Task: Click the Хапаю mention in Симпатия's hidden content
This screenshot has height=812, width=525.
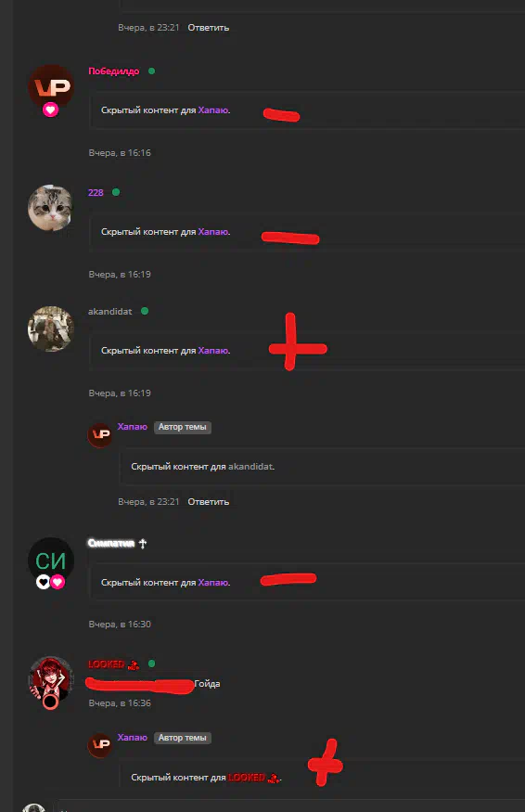Action: click(212, 583)
